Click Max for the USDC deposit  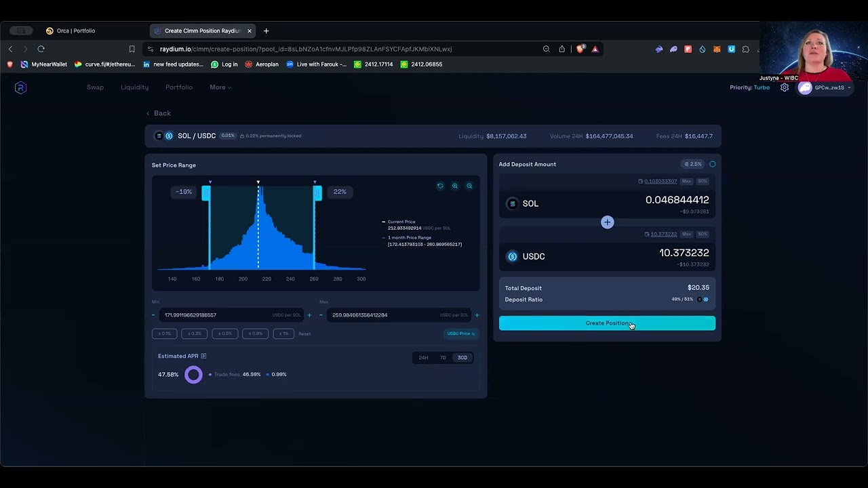pyautogui.click(x=687, y=235)
